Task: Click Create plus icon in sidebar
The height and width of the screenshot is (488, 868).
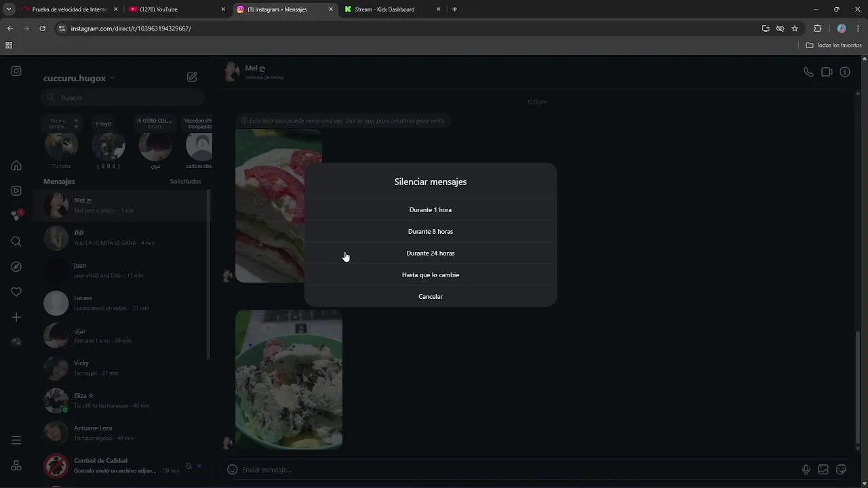Action: (16, 317)
